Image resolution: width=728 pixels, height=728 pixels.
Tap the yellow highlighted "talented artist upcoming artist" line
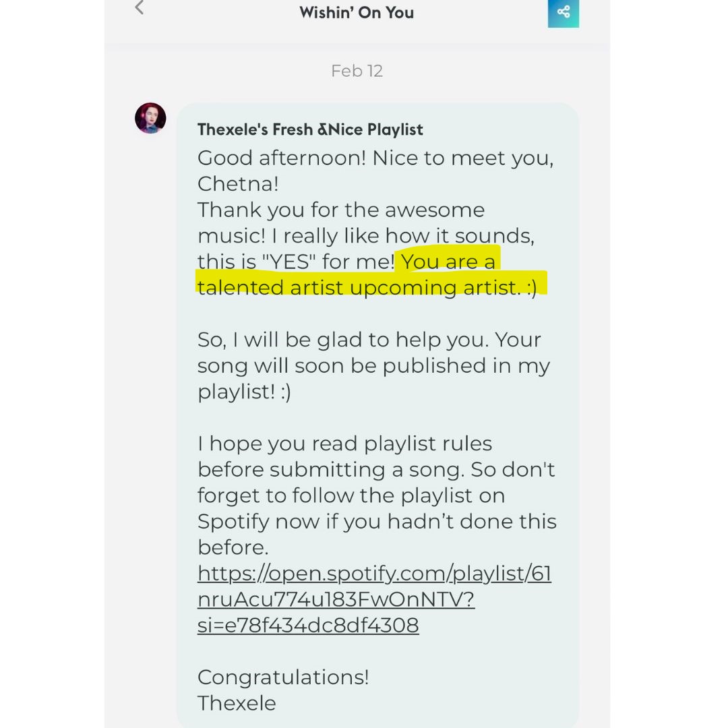[x=367, y=287]
